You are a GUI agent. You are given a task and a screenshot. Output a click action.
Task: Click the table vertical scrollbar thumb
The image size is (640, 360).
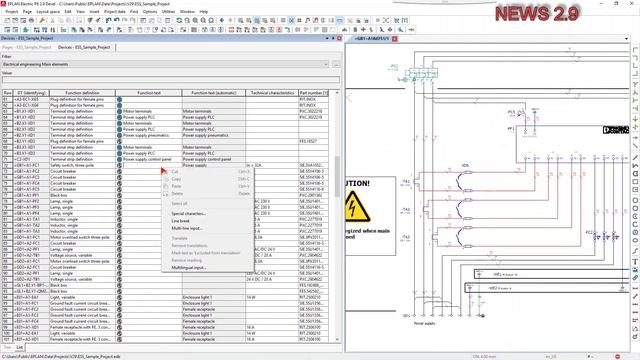(337, 176)
